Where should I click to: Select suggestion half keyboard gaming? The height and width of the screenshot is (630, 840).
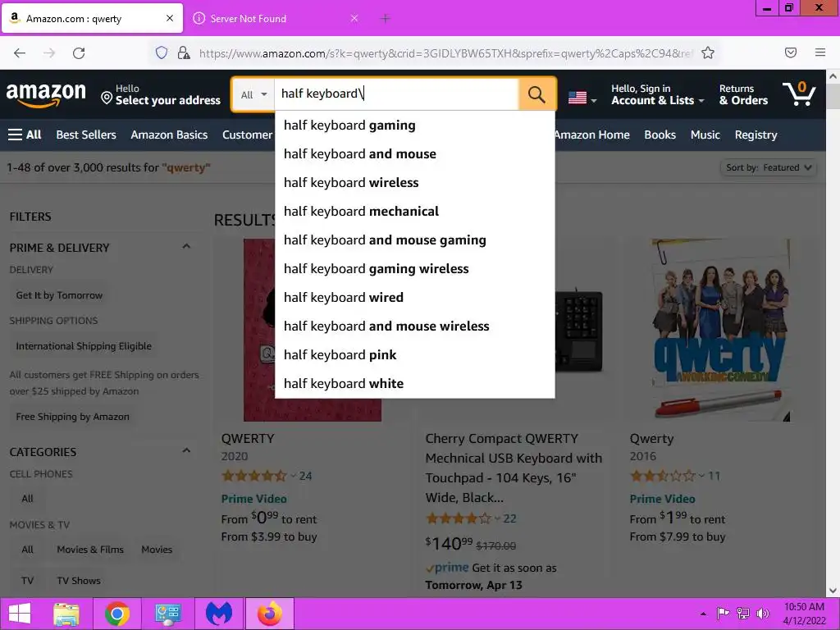[x=414, y=126]
